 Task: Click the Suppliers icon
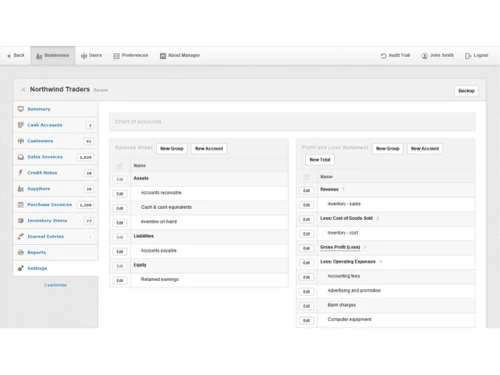tap(21, 189)
